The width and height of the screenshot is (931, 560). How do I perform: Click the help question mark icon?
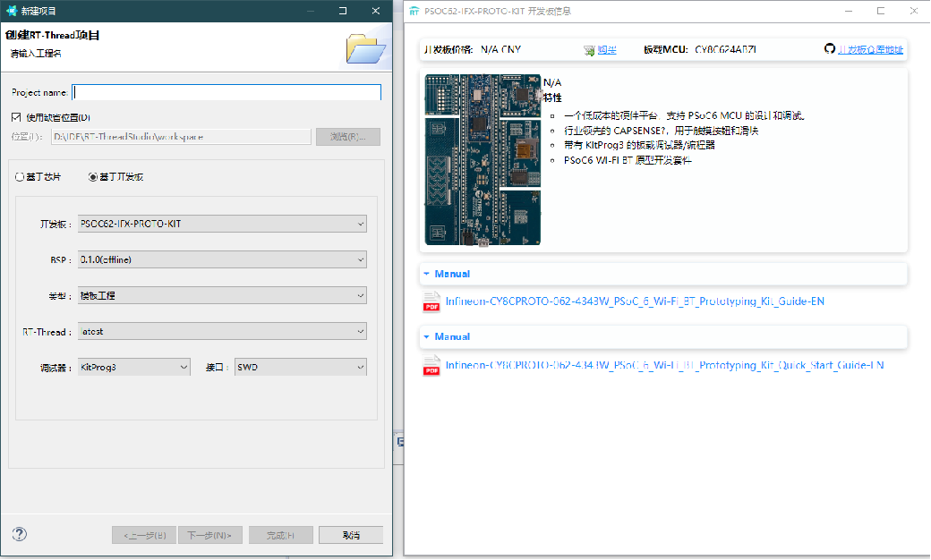(20, 534)
